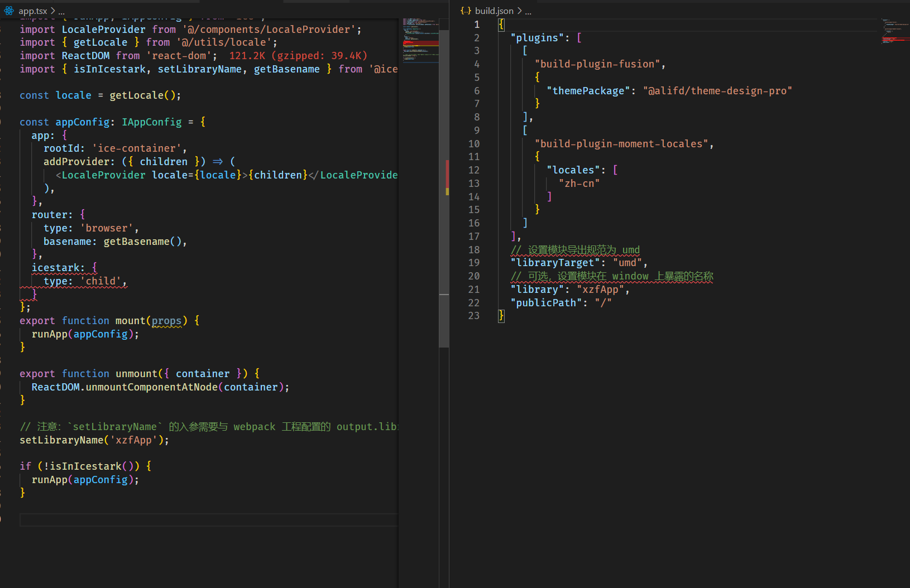This screenshot has width=910, height=588.
Task: Expand the ellipsis breadcrumb after app.tsx
Action: point(61,11)
